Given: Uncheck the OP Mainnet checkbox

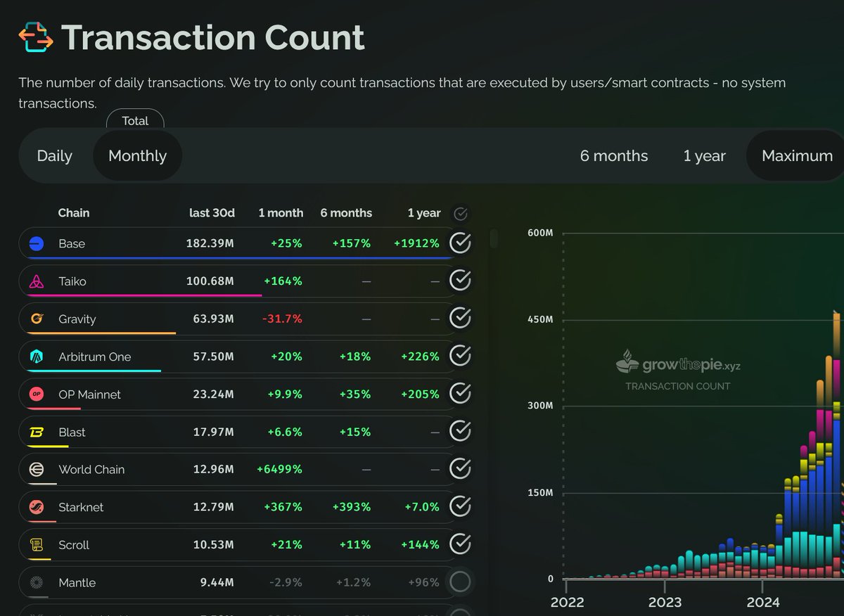Looking at the screenshot, I should click(x=460, y=393).
